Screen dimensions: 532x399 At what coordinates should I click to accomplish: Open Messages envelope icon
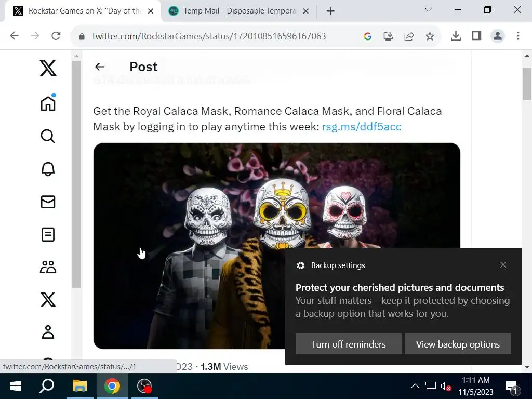tap(48, 202)
